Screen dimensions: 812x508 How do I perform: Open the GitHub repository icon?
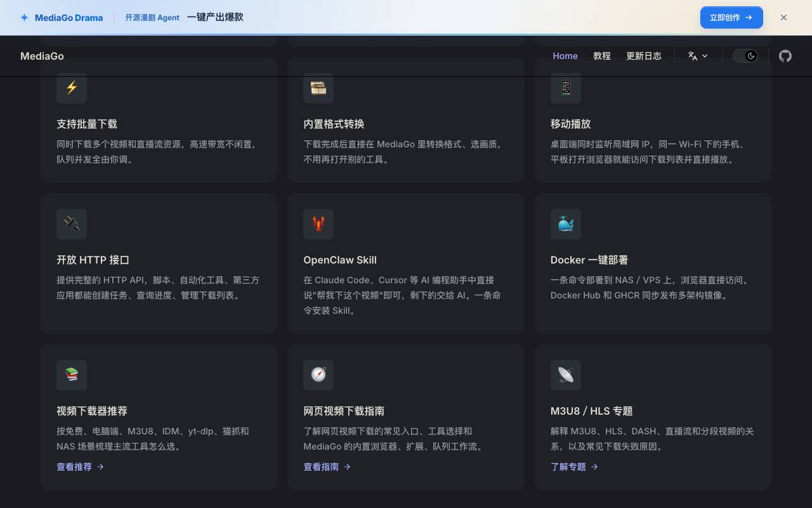tap(785, 56)
